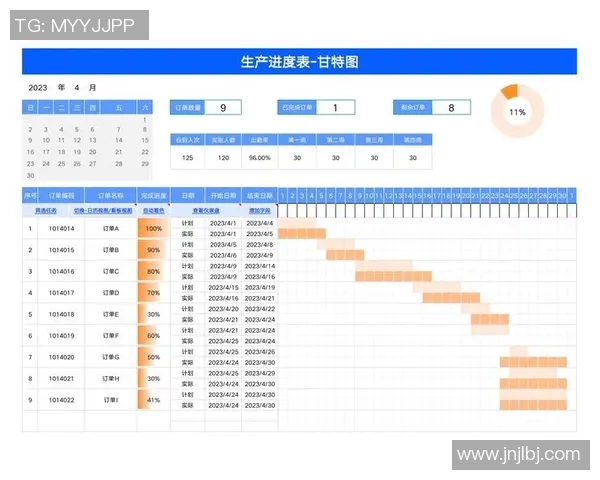Click day 22 in the mini calendar
The width and height of the screenshot is (600, 480).
[x=145, y=152]
